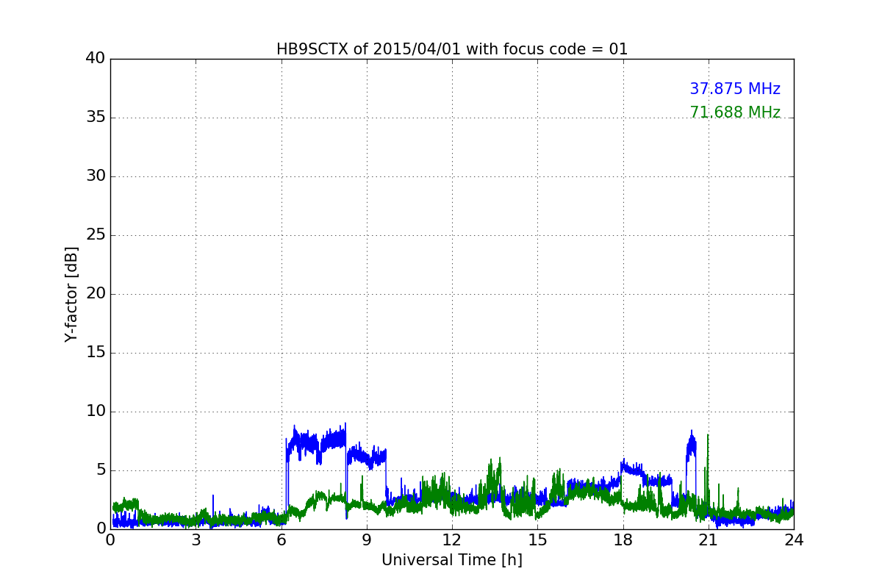Click the plot title 'HB9SCTX of 2015/04/01'
882x588 pixels.
pyautogui.click(x=452, y=49)
